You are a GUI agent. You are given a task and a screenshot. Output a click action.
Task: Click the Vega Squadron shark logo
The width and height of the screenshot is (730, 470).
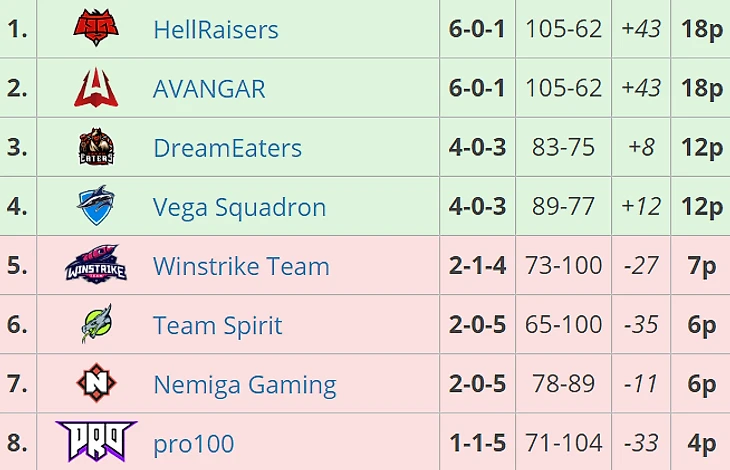pyautogui.click(x=96, y=207)
